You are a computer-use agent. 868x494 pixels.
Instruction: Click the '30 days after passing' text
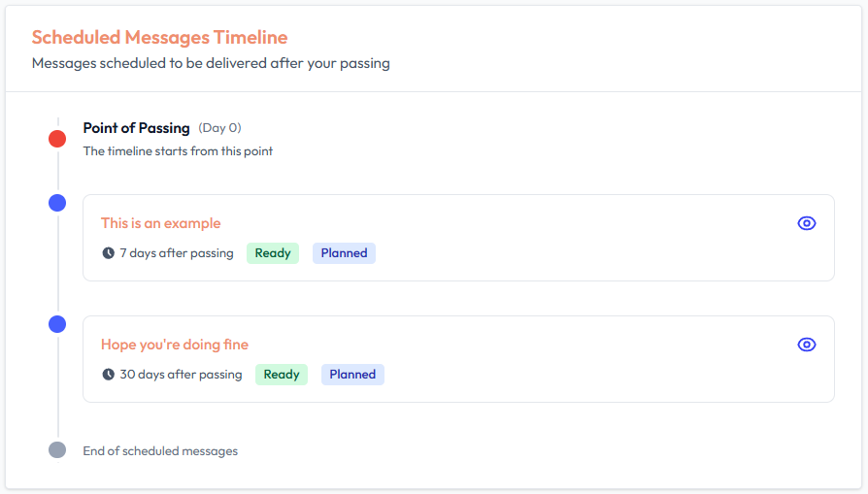click(181, 375)
